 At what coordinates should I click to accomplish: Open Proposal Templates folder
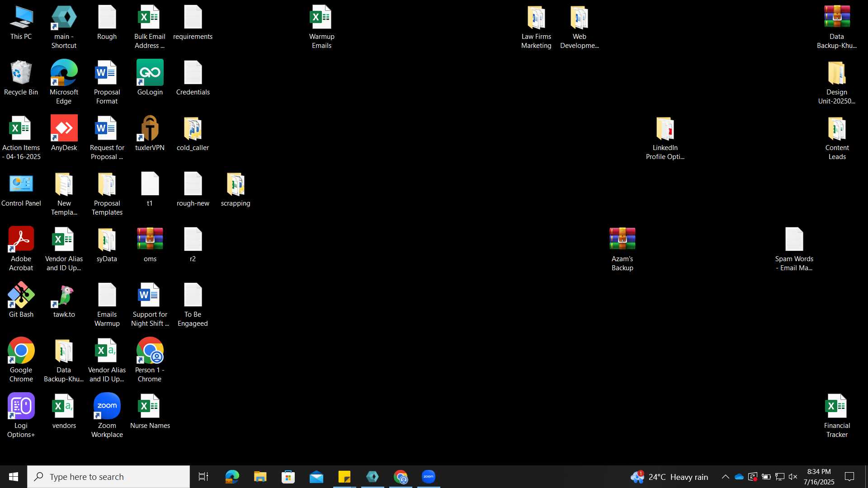coord(107,194)
